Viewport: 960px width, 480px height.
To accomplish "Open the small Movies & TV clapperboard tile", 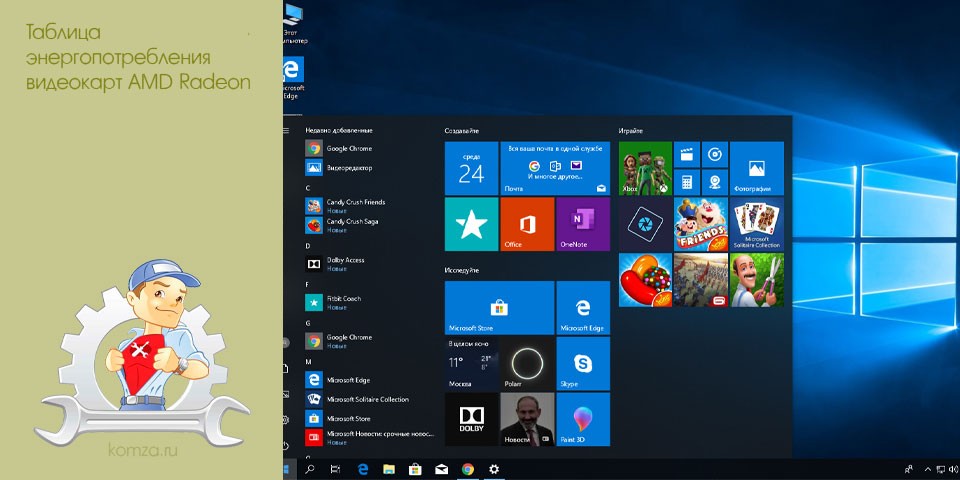I will [687, 154].
